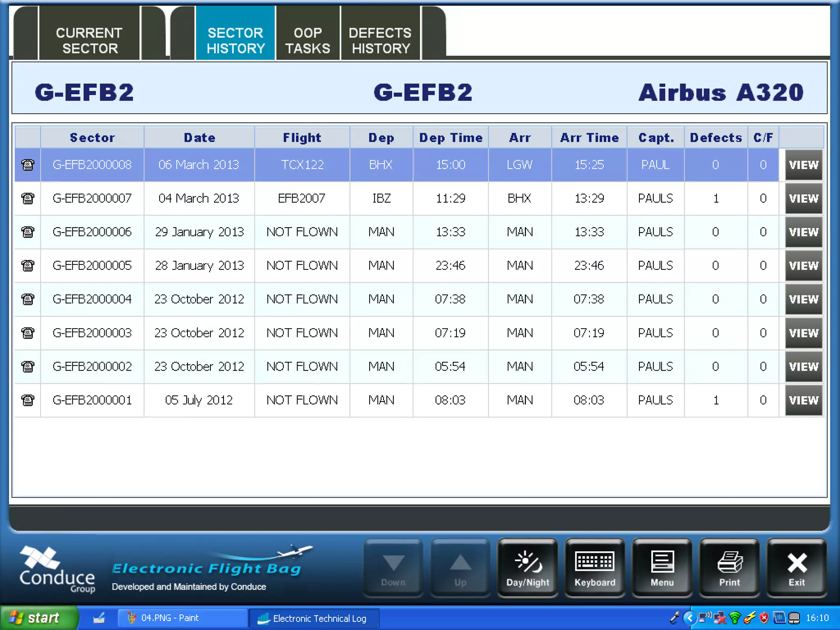Viewport: 840px width, 630px height.
Task: Open the OOP Tasks tab
Action: (308, 40)
